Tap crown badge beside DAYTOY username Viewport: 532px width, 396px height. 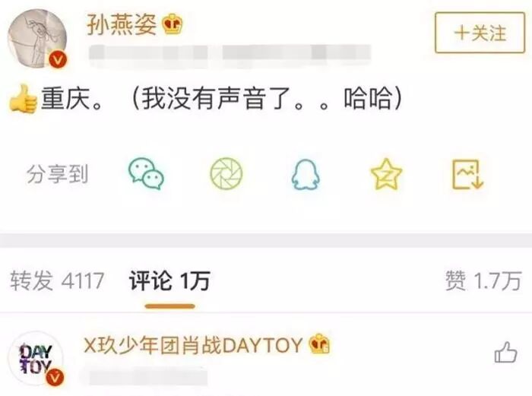tap(319, 344)
